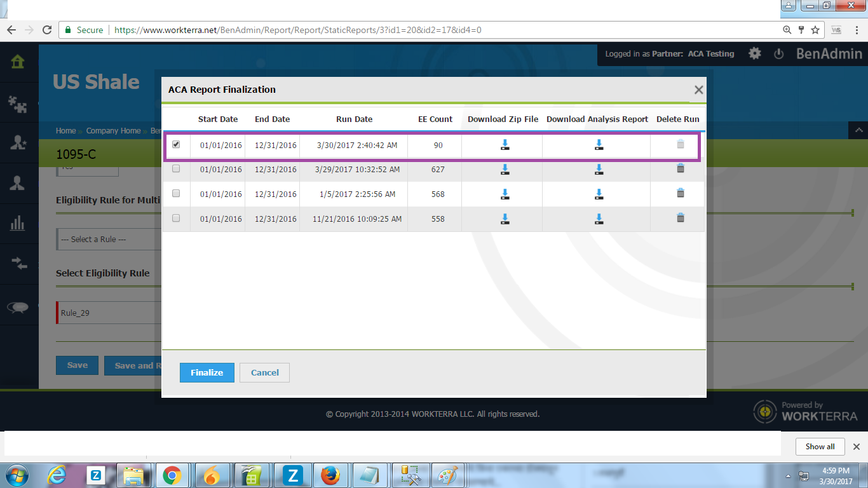Delete the 11/21/2016 run with trash icon
Screen dimensions: 868x488
(x=680, y=219)
